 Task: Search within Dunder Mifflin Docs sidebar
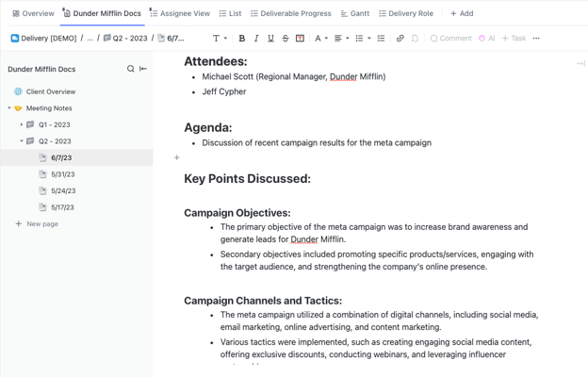click(130, 69)
